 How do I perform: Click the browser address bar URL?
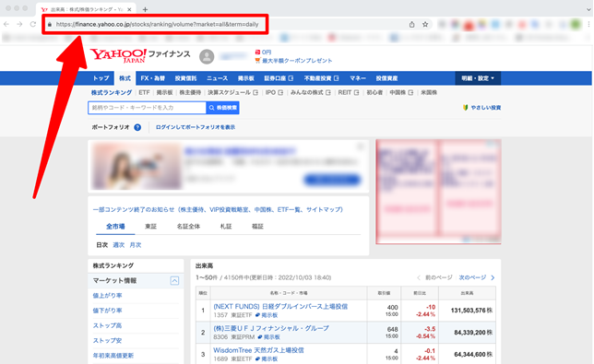tap(157, 24)
